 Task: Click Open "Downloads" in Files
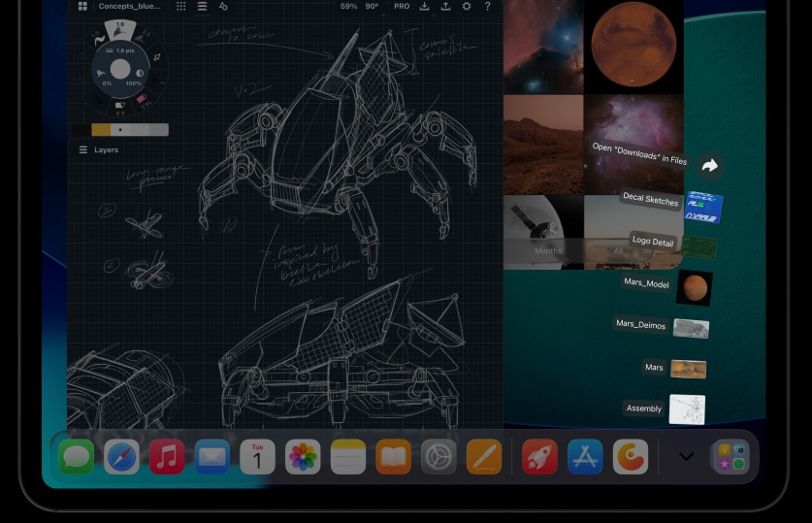tap(709, 166)
